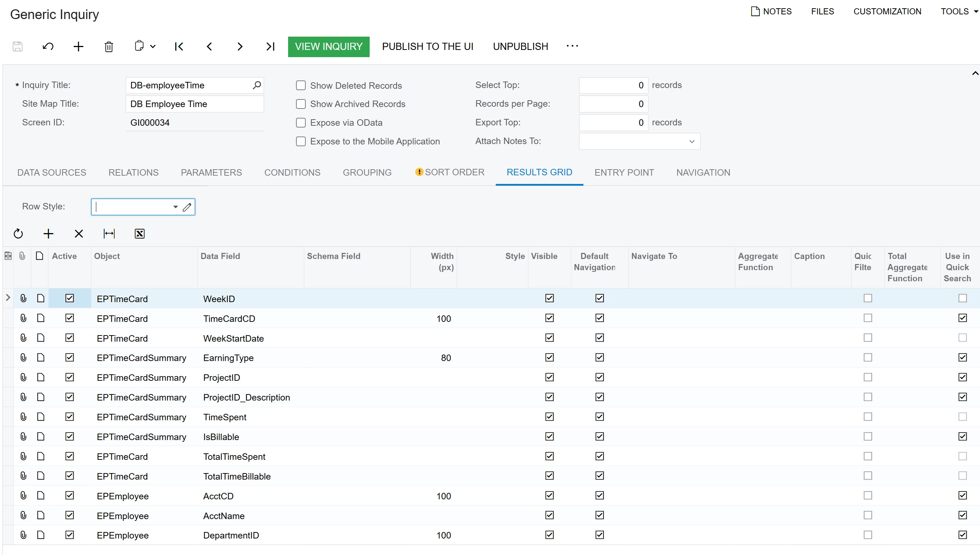
Task: Open the Sort Order tab
Action: tap(454, 172)
